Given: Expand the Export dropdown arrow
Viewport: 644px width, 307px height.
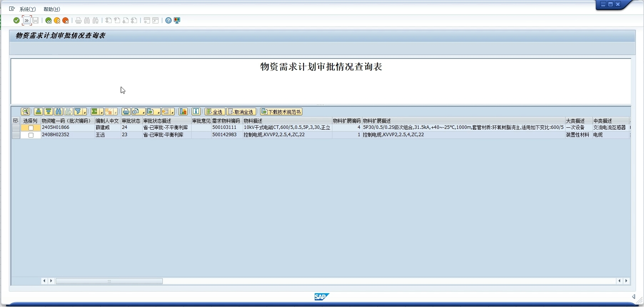Looking at the screenshot, I should click(x=158, y=113).
